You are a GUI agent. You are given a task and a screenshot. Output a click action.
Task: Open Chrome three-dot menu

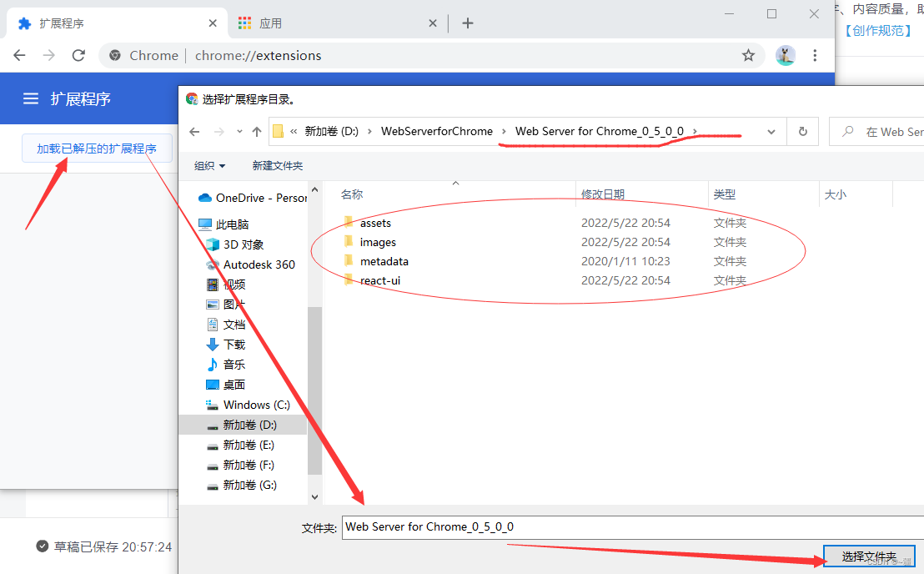(x=815, y=55)
